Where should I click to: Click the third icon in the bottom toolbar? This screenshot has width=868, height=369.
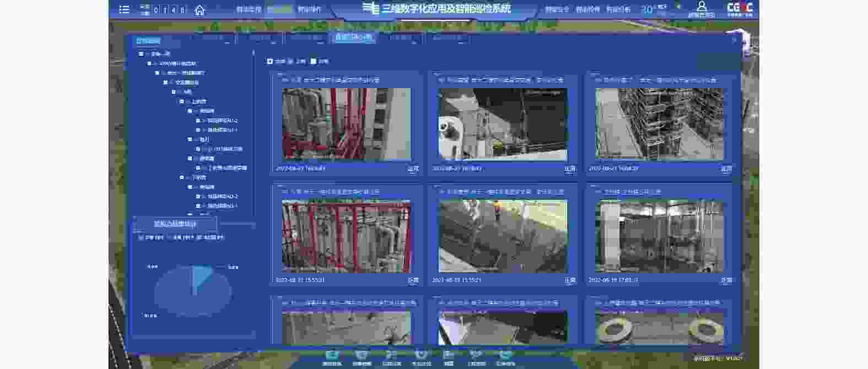391,355
